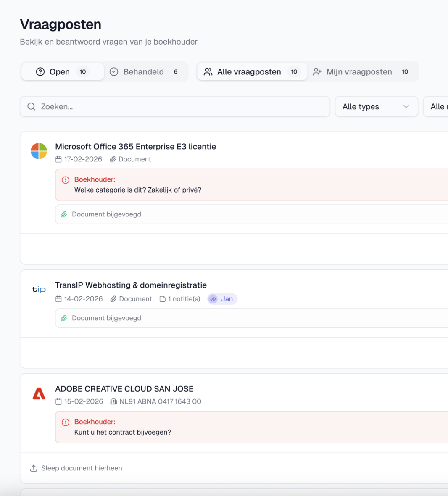This screenshot has height=496, width=448.
Task: Focus the Zoeken search field
Action: click(181, 107)
